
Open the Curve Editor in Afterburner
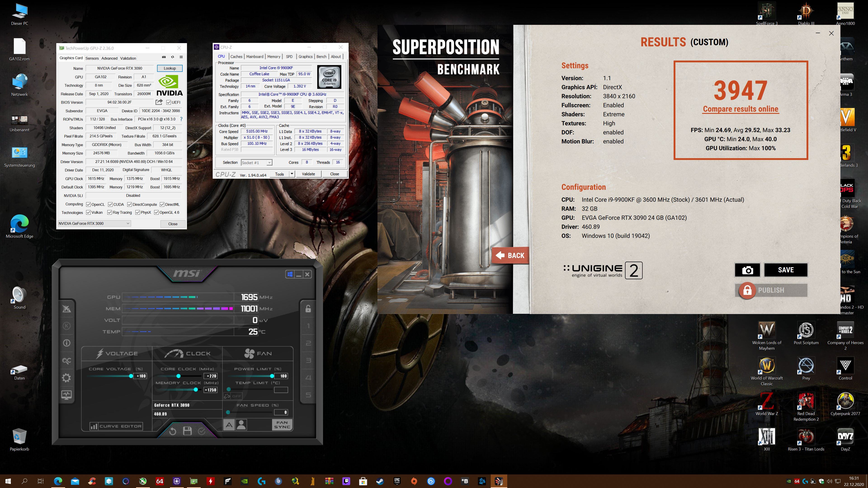(116, 426)
